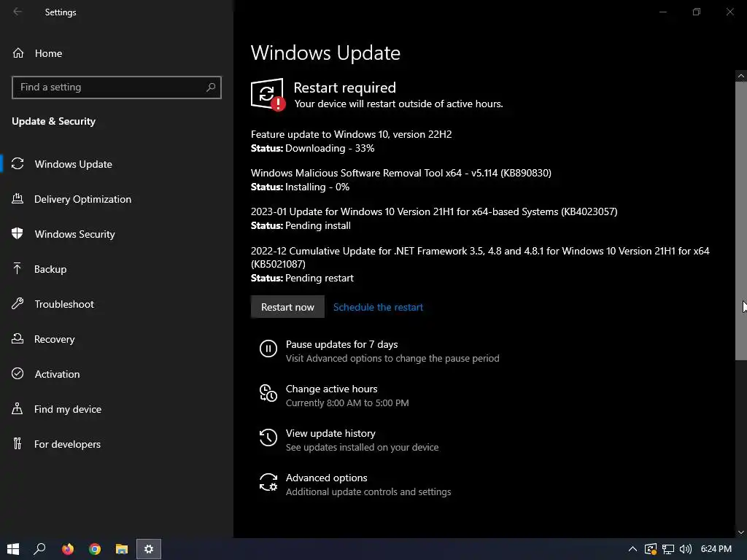Click the search magnifier in Find a setting
Viewport: 747px width, 560px height.
(211, 87)
